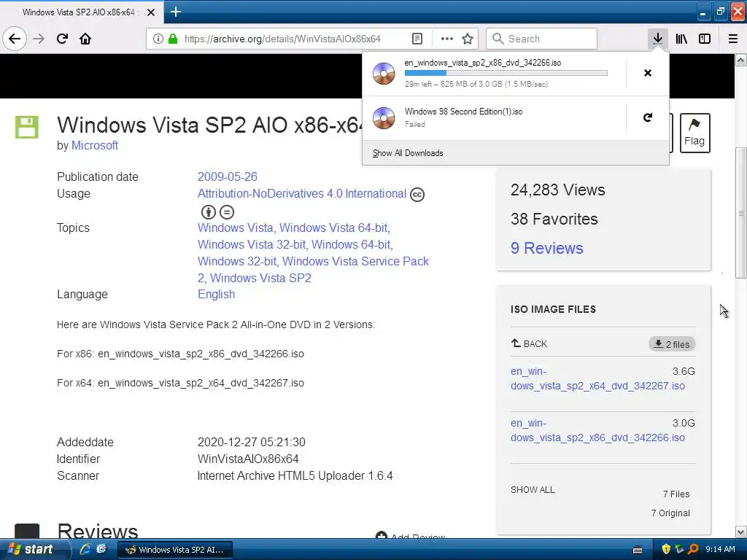The image size is (747, 560).
Task: Click the Windows 98 Second Edition(1).iso entry
Action: tap(495, 117)
